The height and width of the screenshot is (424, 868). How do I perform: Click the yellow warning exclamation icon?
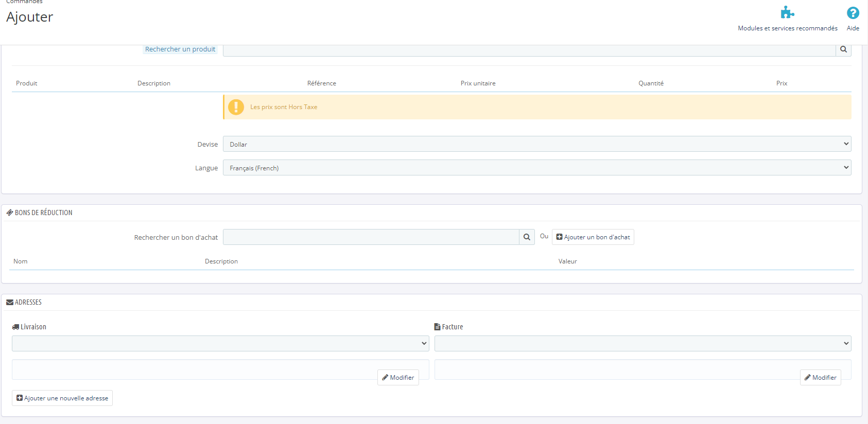pos(236,107)
